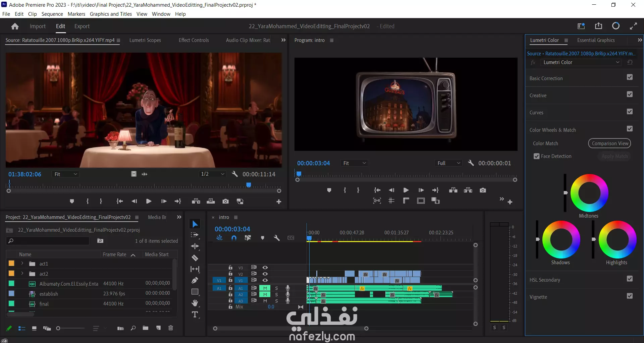Viewport: 644px width, 343px height.
Task: Step forward one frame in Program monitor
Action: [421, 190]
